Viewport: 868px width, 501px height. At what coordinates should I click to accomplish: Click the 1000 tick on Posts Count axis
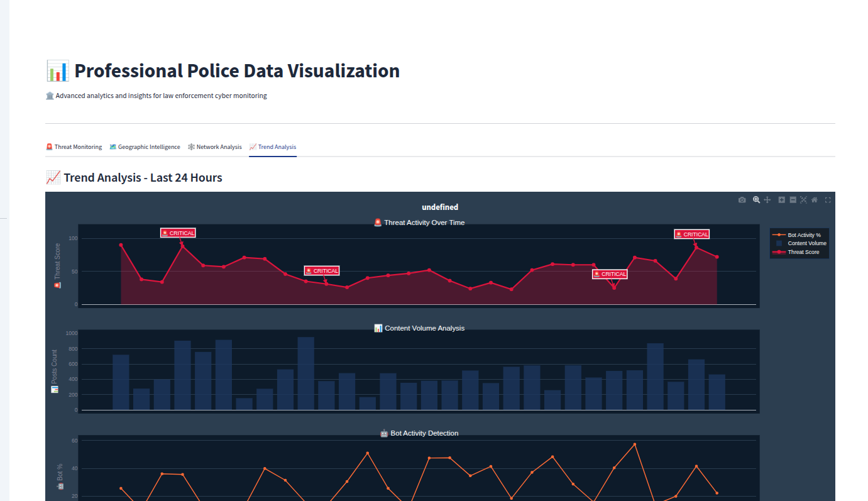point(72,333)
